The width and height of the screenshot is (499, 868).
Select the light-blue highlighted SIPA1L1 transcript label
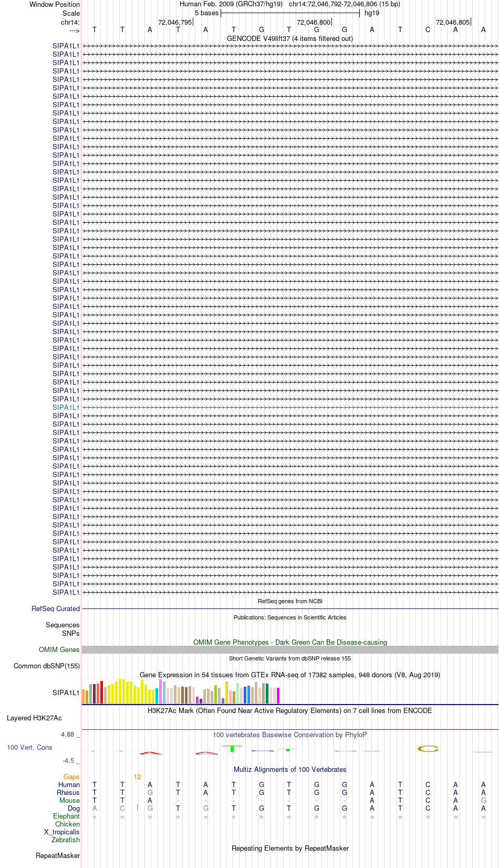pyautogui.click(x=66, y=407)
